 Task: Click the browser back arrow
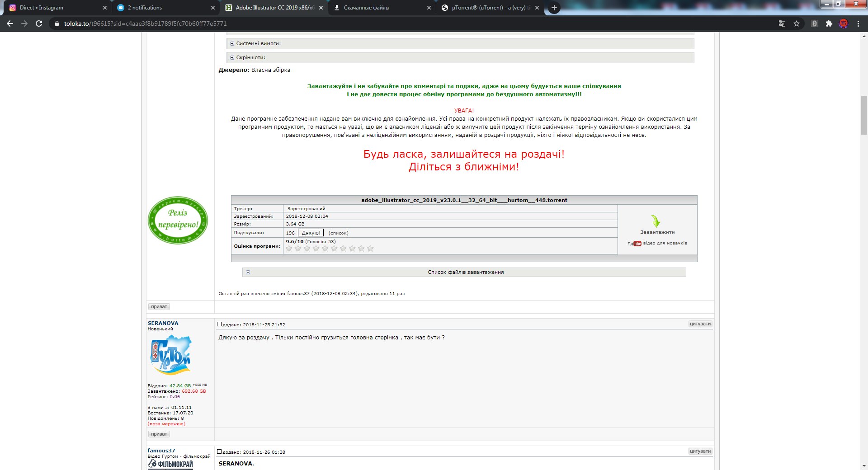coord(10,23)
